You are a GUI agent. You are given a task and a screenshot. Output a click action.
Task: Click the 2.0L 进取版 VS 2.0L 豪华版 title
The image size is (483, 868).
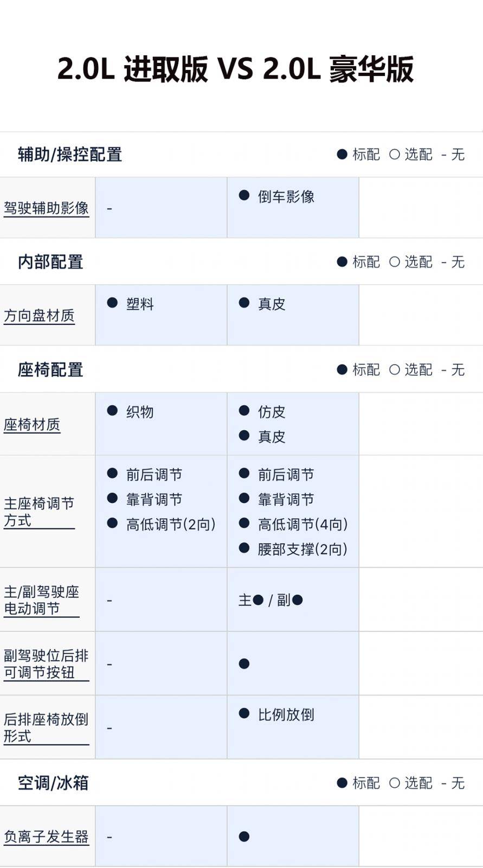[236, 69]
